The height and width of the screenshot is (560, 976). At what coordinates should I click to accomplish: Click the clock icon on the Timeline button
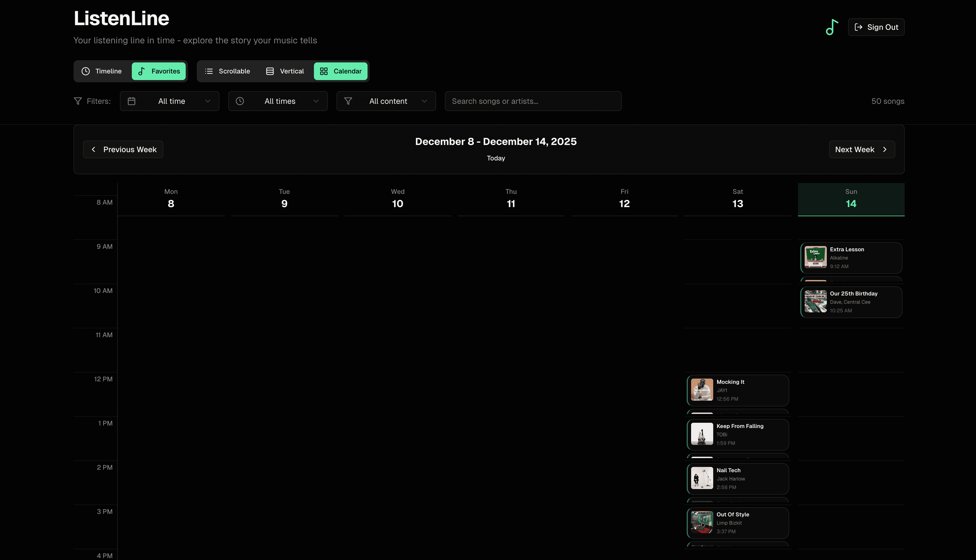point(85,71)
